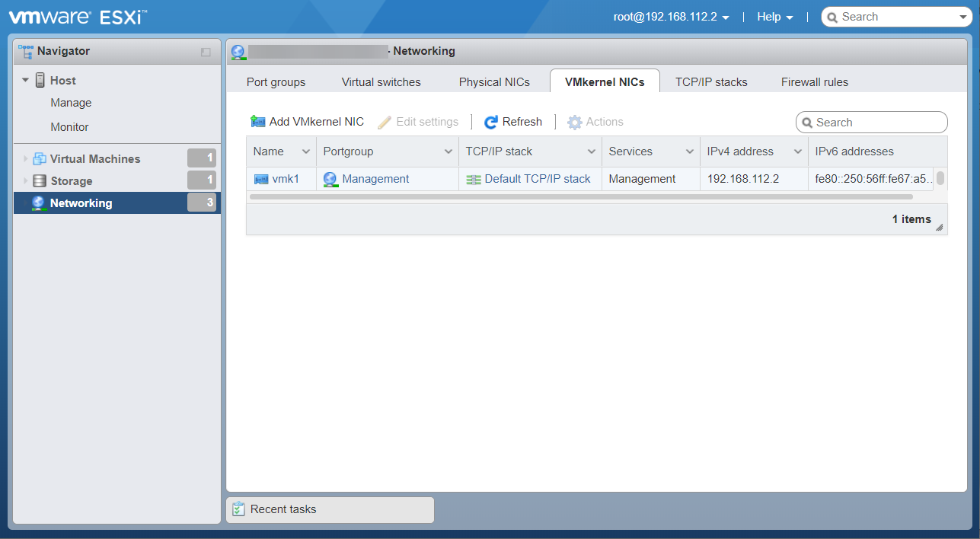Click the table vertical scrollbar thumb
The height and width of the screenshot is (539, 980).
940,178
